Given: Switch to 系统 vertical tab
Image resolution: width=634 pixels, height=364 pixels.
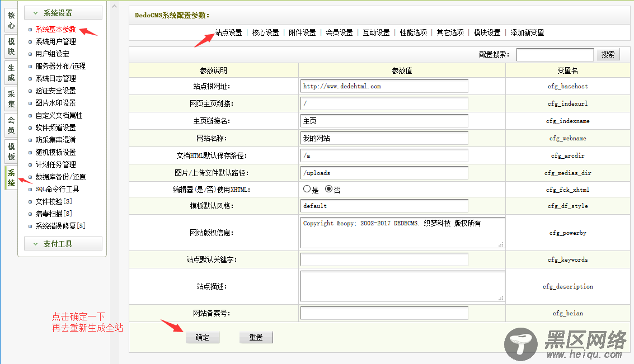Looking at the screenshot, I should pos(11,178).
